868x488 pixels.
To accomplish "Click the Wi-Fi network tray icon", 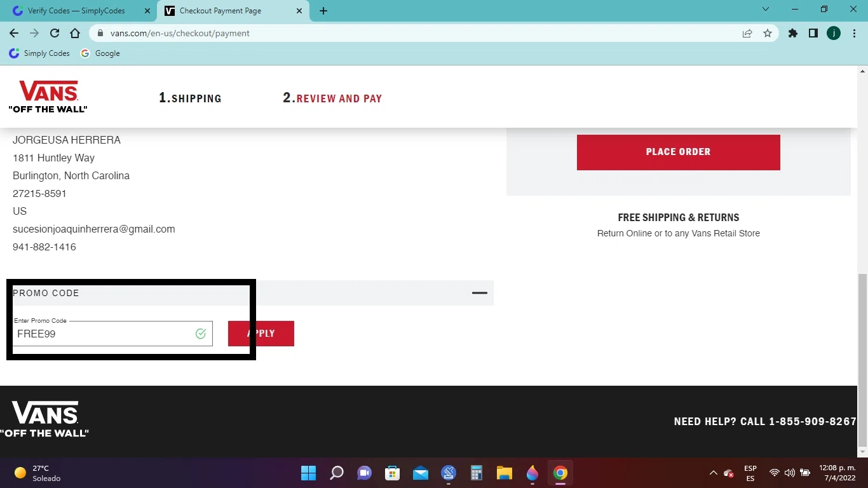I will [774, 473].
